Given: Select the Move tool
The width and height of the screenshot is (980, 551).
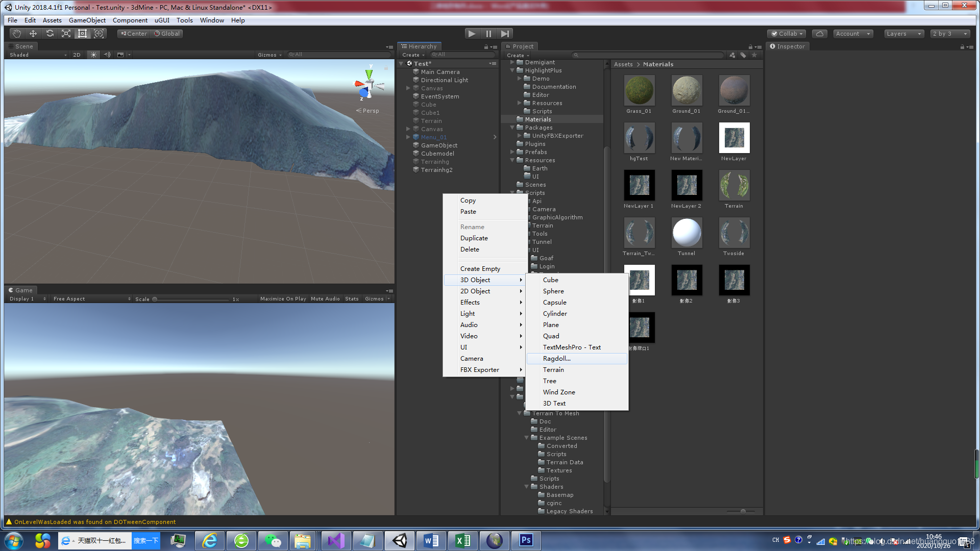Looking at the screenshot, I should pos(33,34).
